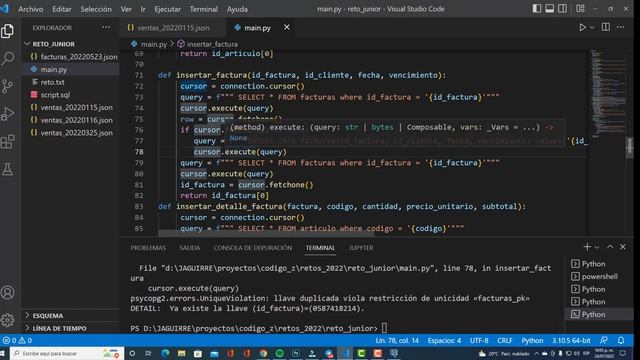Open Run and Debug view
The image size is (640, 360).
coord(8,114)
